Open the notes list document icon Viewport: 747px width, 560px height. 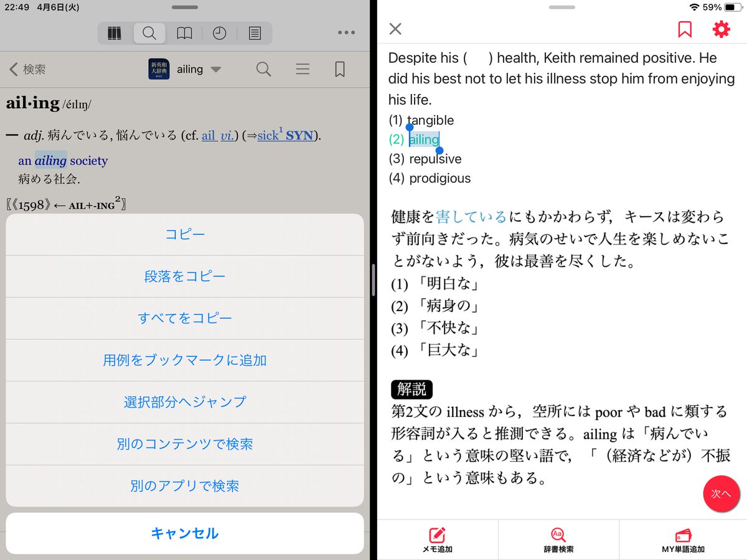[x=255, y=33]
